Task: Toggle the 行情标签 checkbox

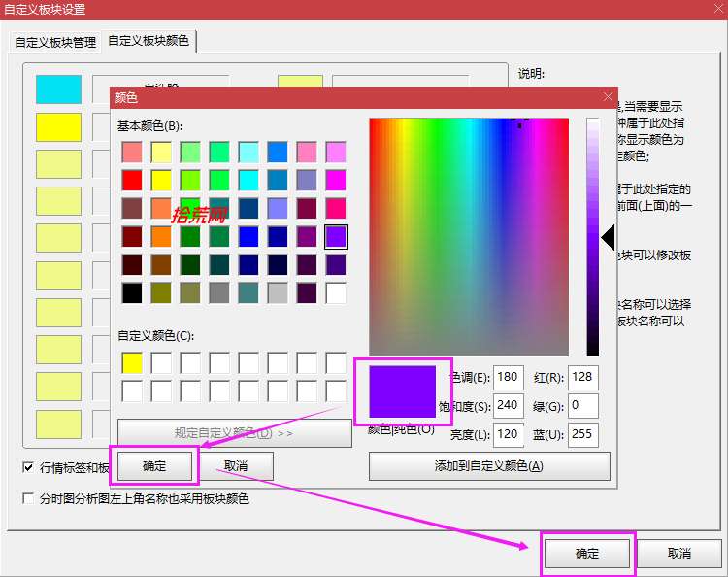Action: coord(28,467)
